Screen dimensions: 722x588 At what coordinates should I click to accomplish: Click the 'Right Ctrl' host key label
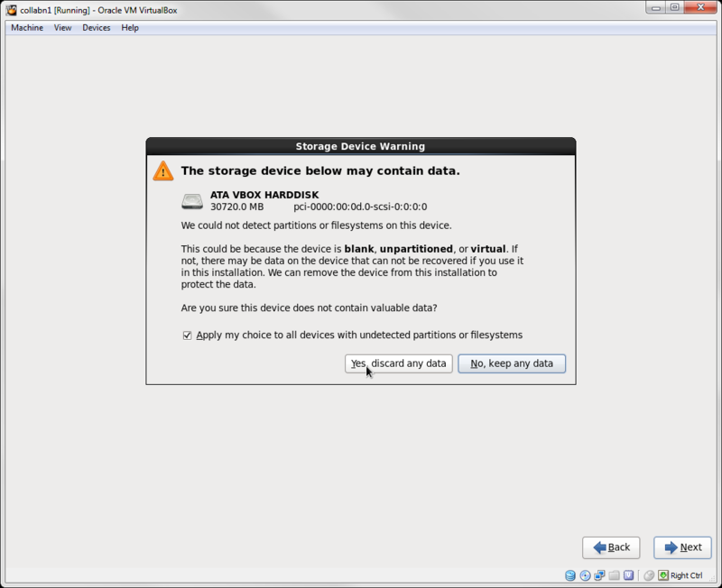point(686,575)
